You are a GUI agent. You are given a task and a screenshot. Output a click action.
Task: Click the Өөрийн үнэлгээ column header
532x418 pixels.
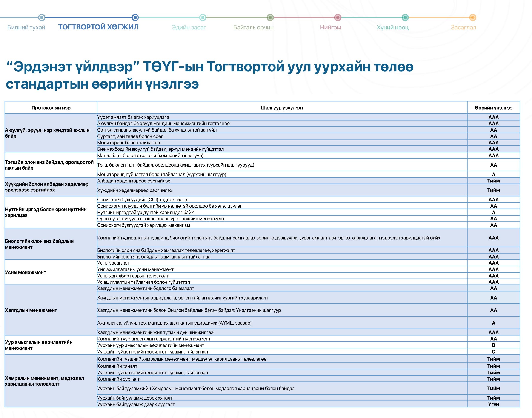tap(493, 108)
